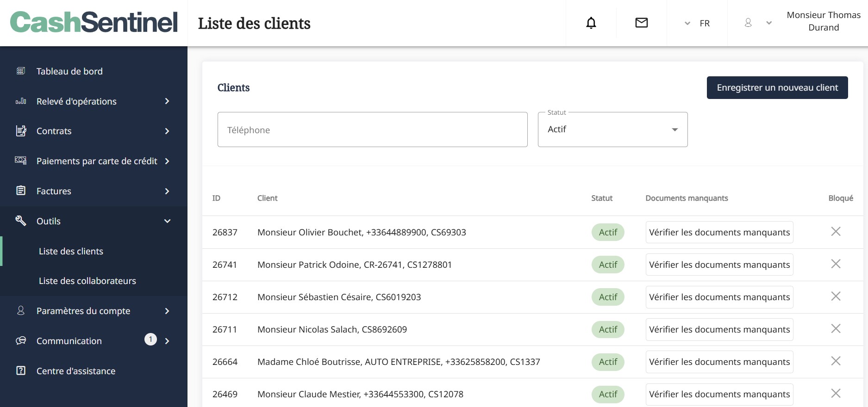Click the Contrats document icon
The height and width of the screenshot is (407, 868).
pos(21,131)
